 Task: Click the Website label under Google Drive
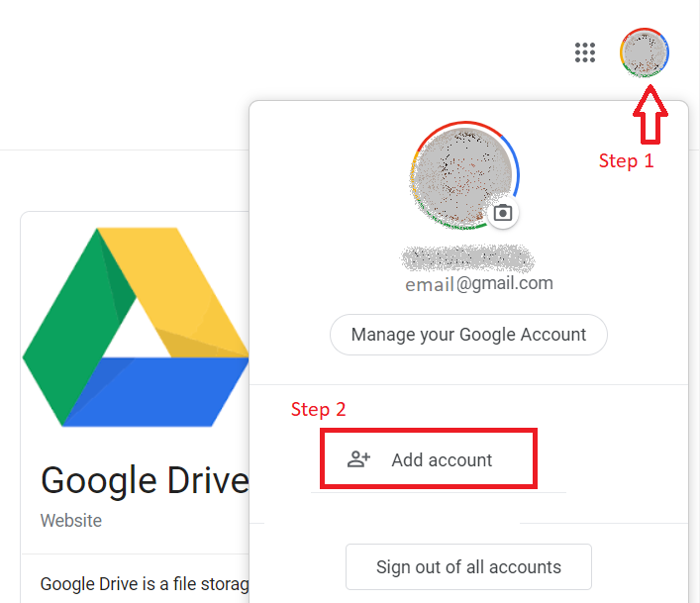pyautogui.click(x=70, y=520)
